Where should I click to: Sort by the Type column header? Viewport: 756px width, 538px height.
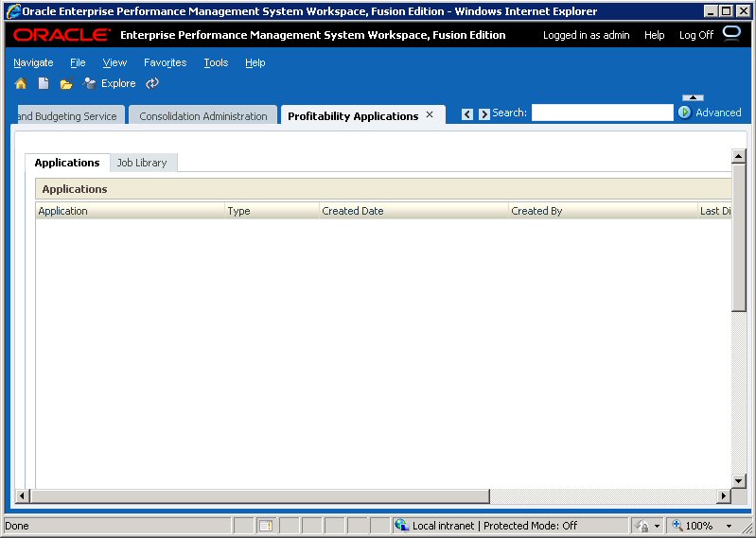(272, 211)
